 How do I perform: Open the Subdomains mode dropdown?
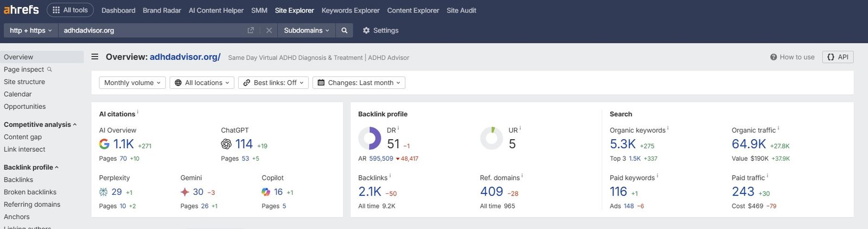pos(307,30)
